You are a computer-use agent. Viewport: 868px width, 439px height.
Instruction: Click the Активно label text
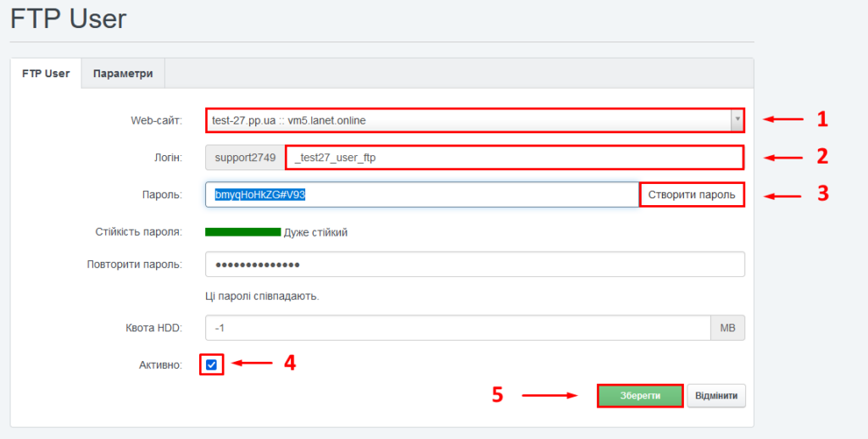[160, 364]
